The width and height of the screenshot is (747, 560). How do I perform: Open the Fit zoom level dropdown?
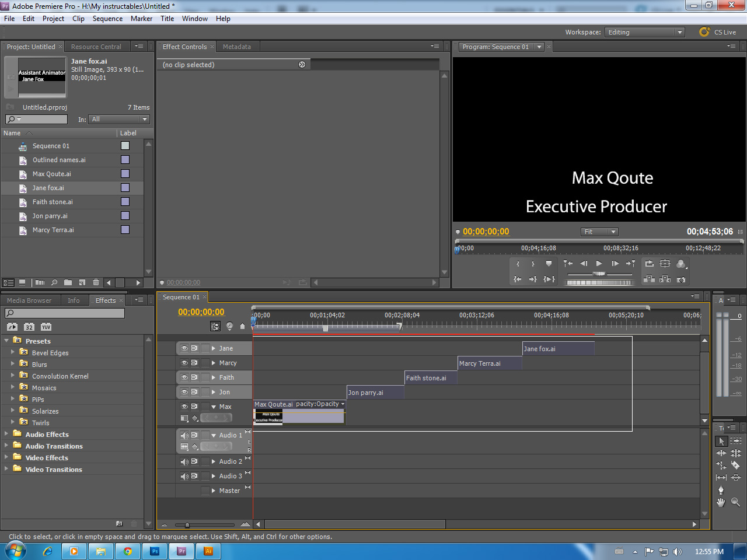(599, 232)
